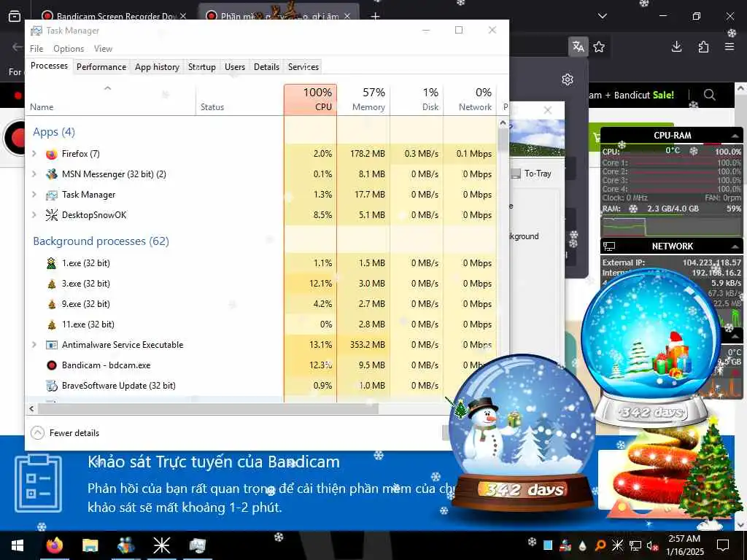
Task: Expand Antimalware Service Executable row
Action: tap(34, 344)
